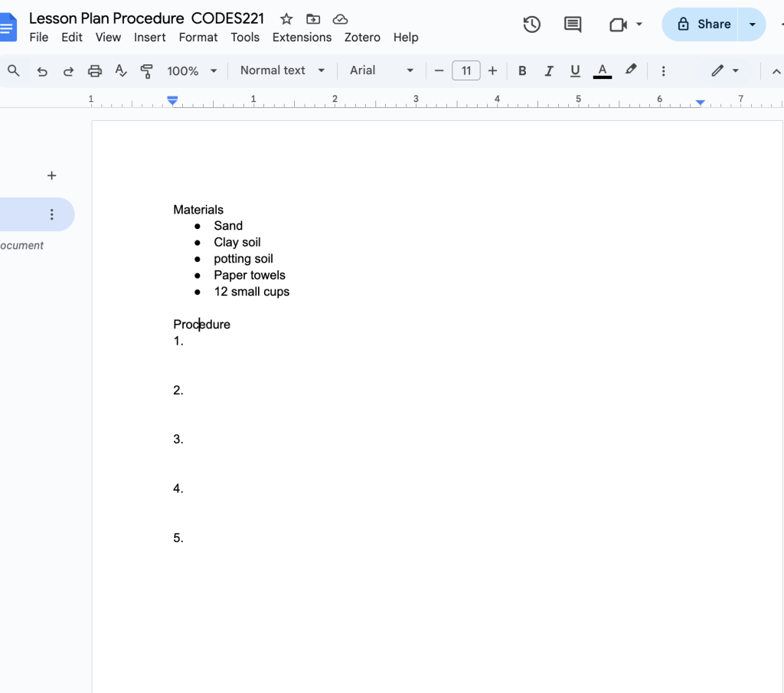The image size is (784, 693).
Task: Click the spelling and grammar check icon
Action: 121,71
